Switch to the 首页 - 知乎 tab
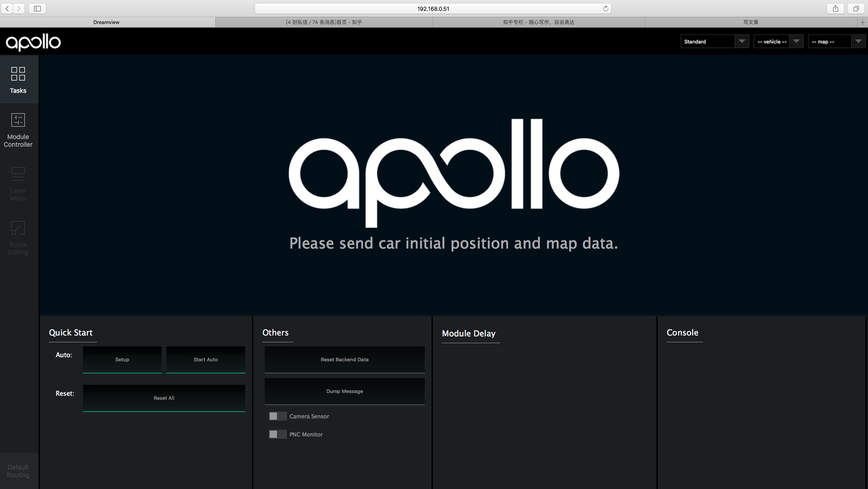 [x=324, y=22]
